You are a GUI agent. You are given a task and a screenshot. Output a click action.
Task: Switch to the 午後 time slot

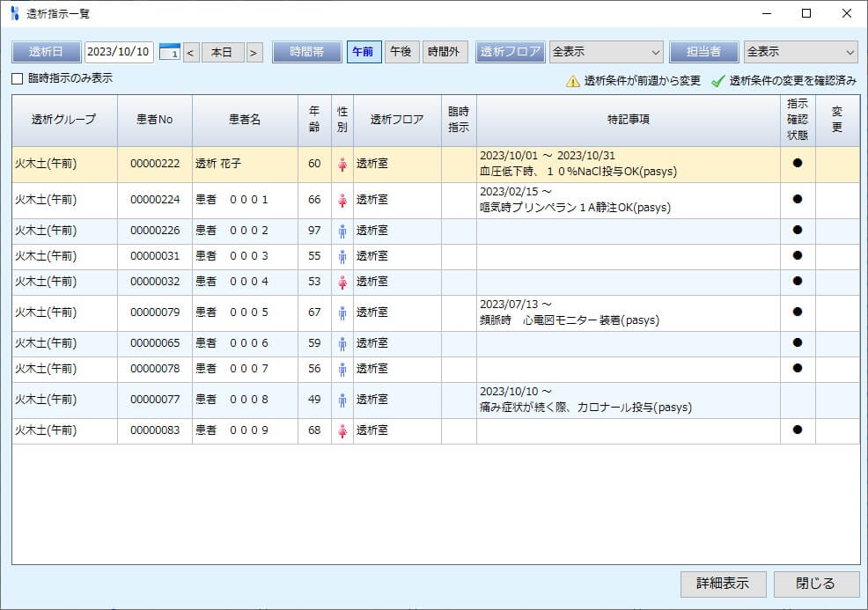pos(402,51)
